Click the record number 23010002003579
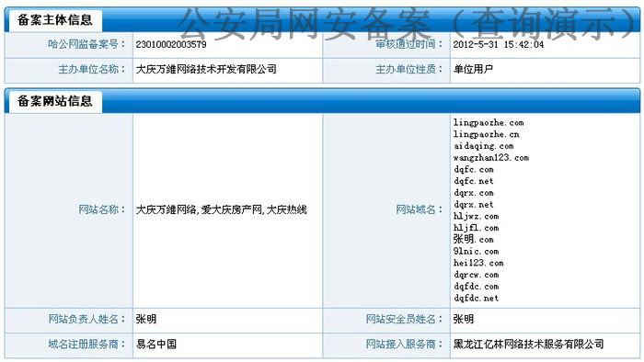This screenshot has width=644, height=362. 171,44
